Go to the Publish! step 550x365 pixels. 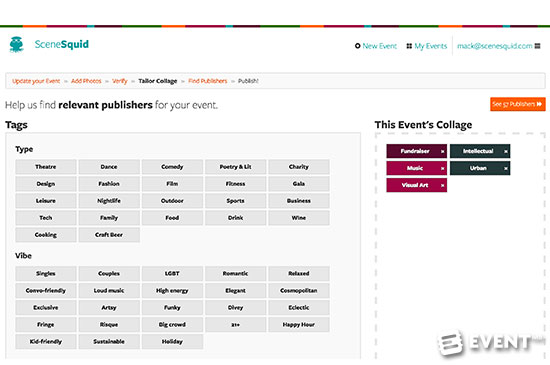[248, 81]
